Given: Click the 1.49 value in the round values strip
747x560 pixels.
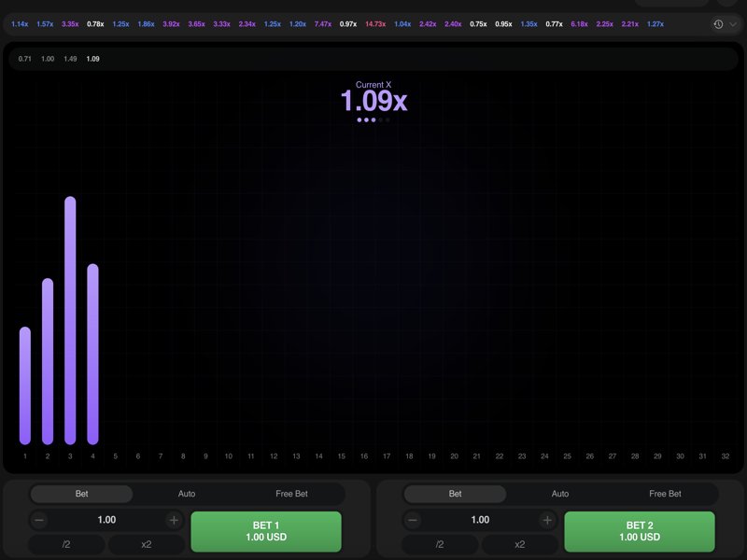Looking at the screenshot, I should [x=70, y=59].
